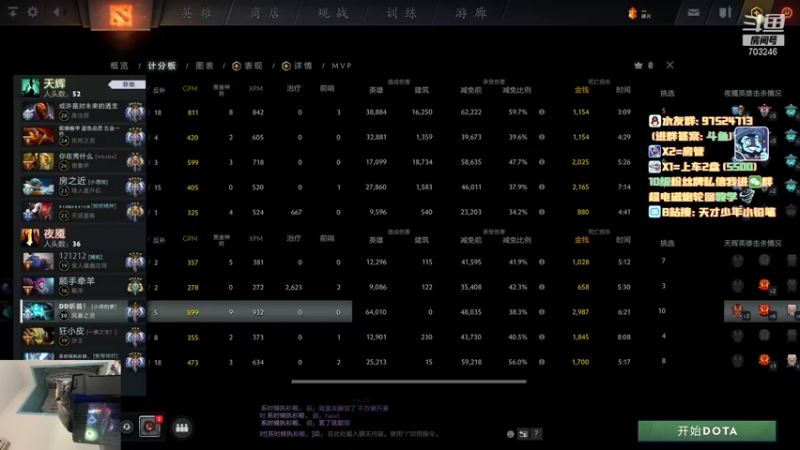
Task: Click info icon in 56.0% row
Action: point(542,362)
